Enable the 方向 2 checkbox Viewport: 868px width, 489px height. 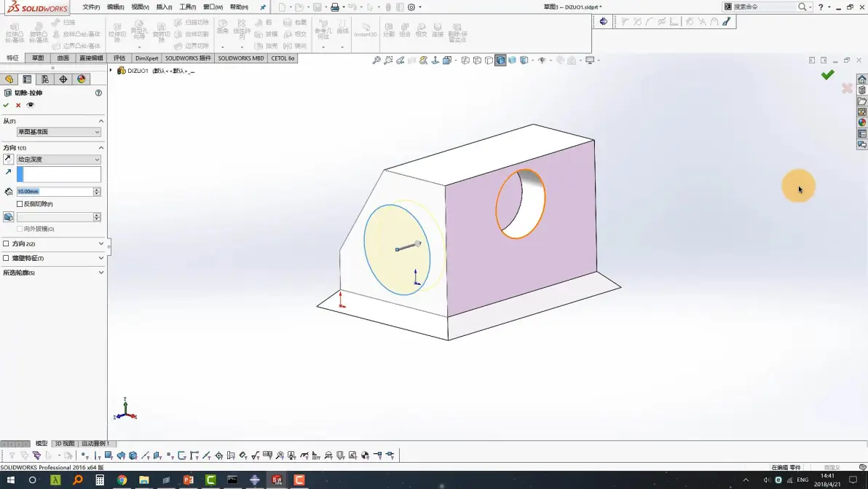coord(6,243)
